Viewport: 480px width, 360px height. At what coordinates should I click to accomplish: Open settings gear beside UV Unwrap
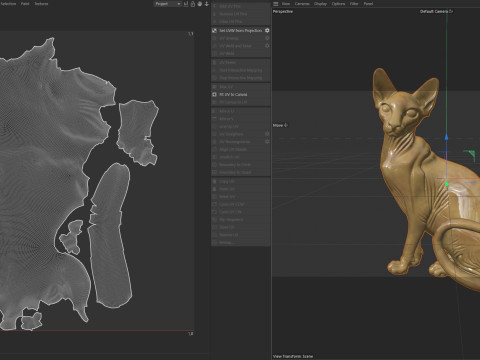(267, 38)
